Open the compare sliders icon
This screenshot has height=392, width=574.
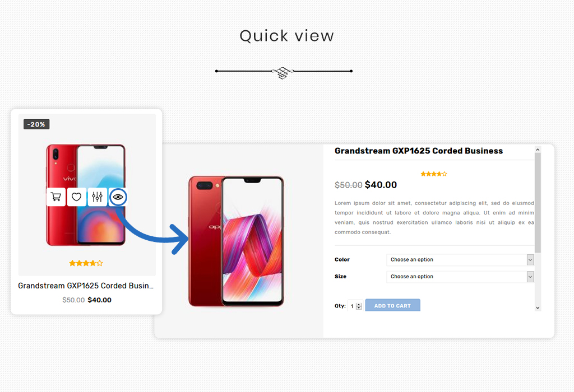(98, 197)
